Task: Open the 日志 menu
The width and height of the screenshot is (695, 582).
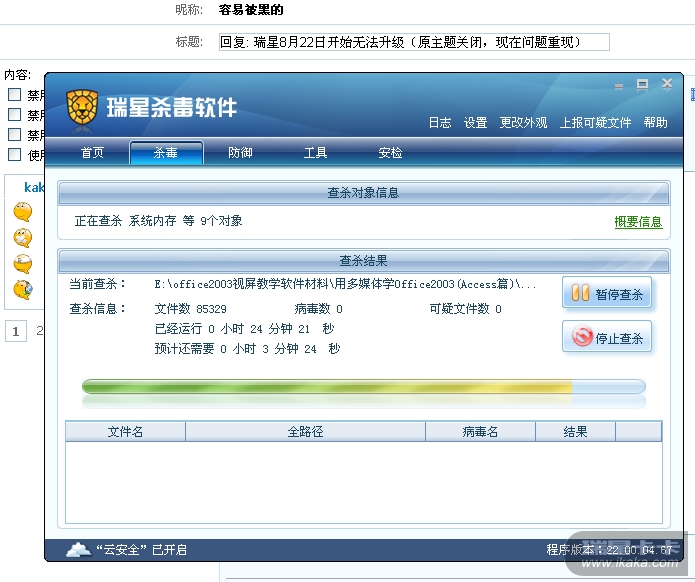Action: tap(440, 123)
